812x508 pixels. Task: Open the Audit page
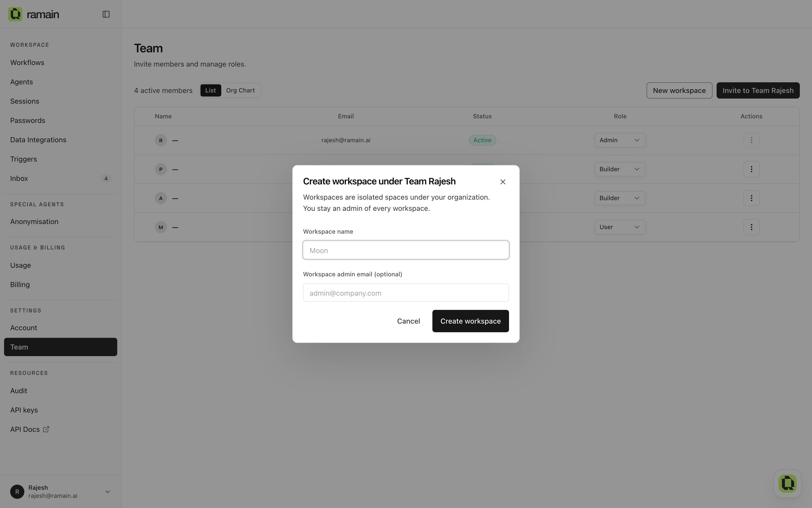tap(60, 391)
